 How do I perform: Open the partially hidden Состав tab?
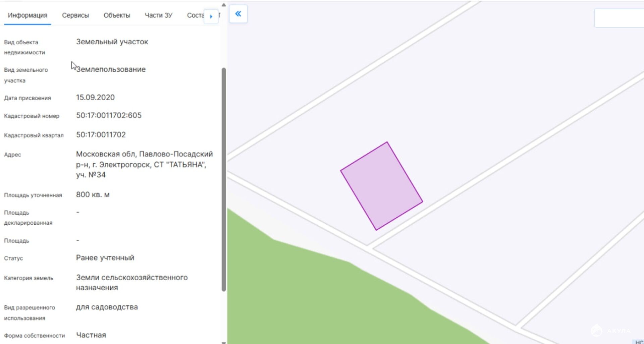(195, 15)
